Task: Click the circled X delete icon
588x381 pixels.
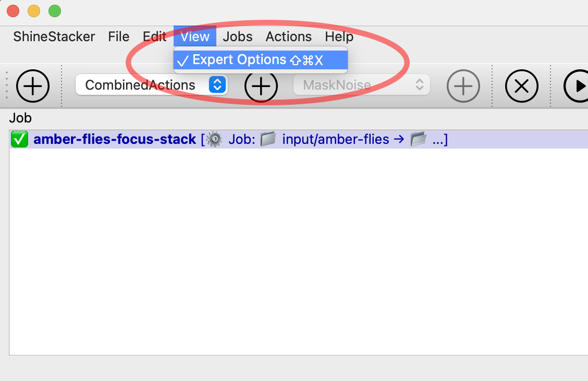Action: 521,86
